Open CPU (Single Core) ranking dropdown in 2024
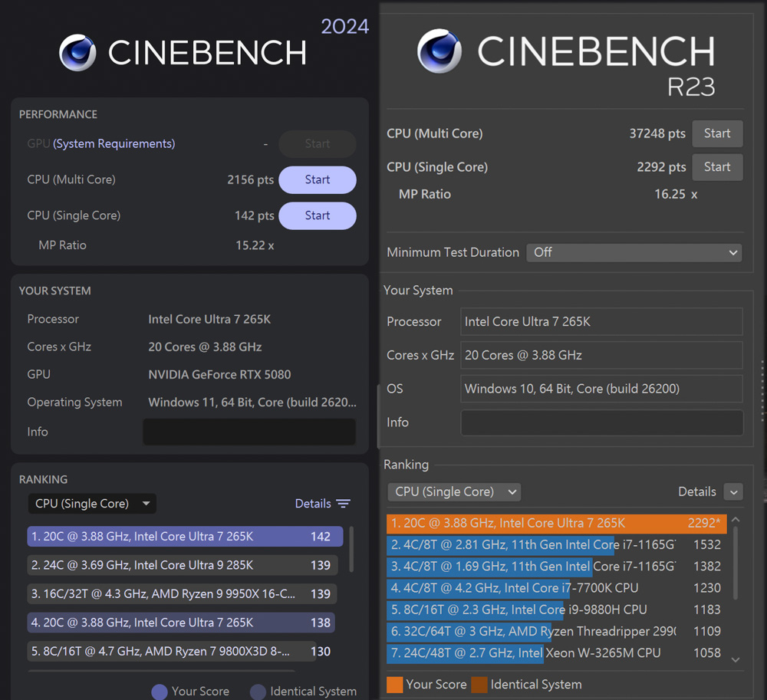767x700 pixels. [x=92, y=504]
